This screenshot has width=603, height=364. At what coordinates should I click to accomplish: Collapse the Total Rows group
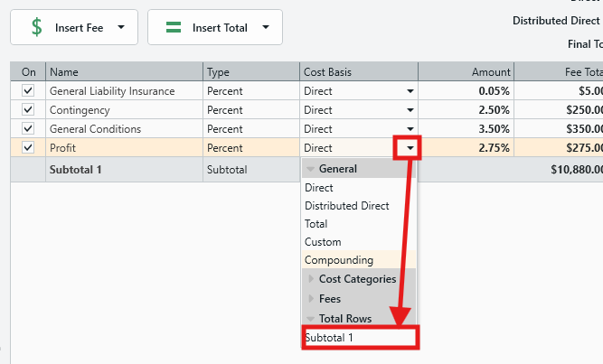pyautogui.click(x=312, y=319)
